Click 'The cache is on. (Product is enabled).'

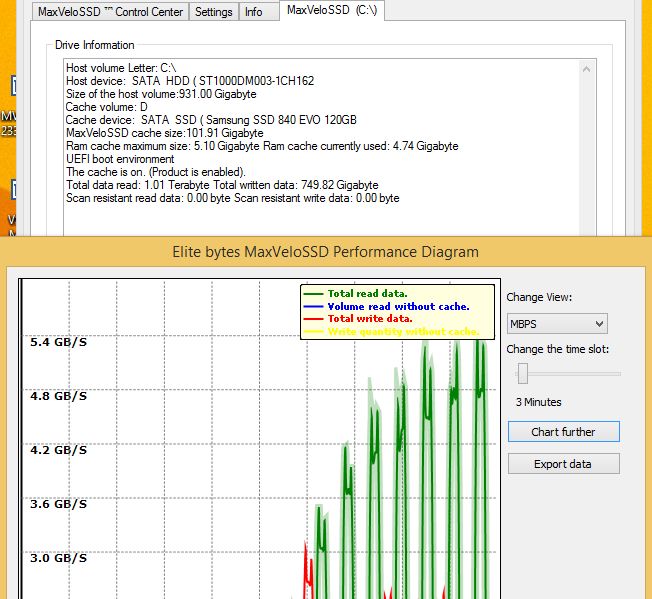(156, 172)
